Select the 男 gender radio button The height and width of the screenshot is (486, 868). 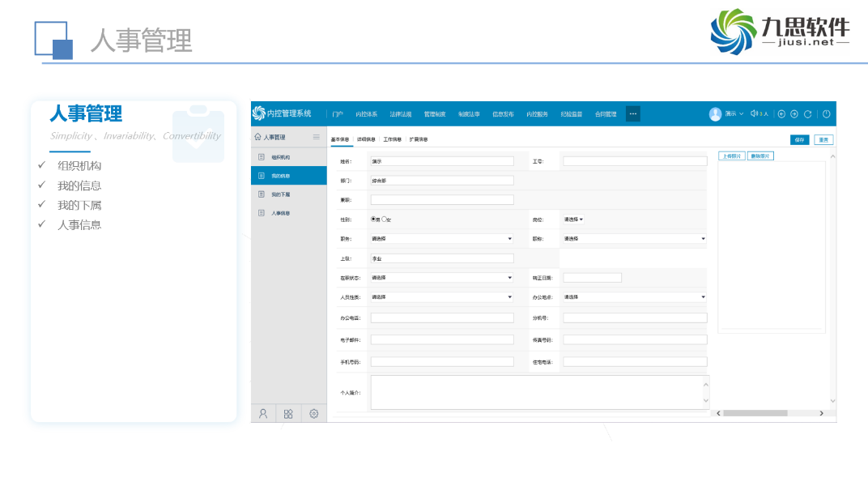click(x=374, y=219)
